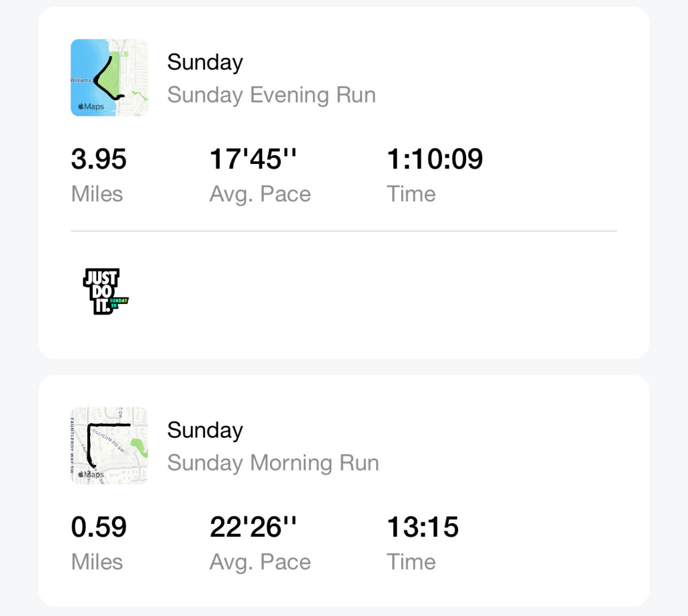Click the 22'26'' average pace value

coord(253,527)
